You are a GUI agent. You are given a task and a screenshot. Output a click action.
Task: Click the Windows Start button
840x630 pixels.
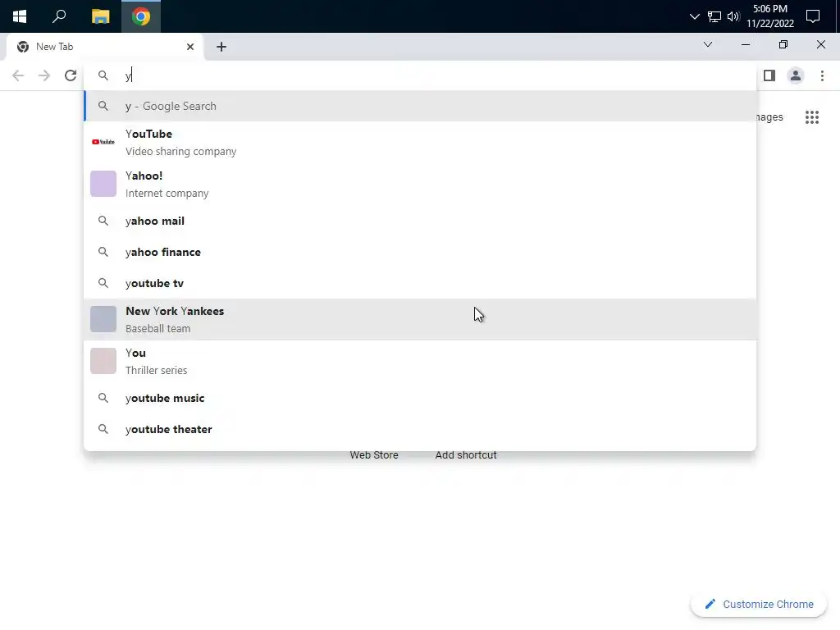pos(20,16)
